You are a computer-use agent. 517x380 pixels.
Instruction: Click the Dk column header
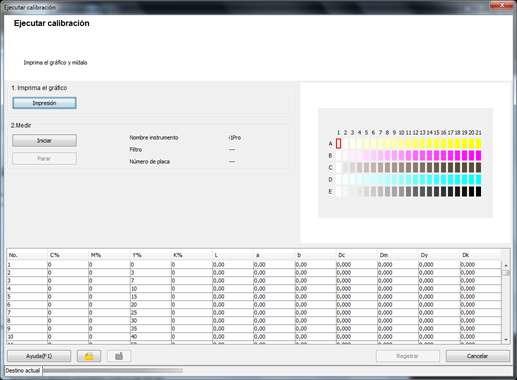[x=480, y=255]
